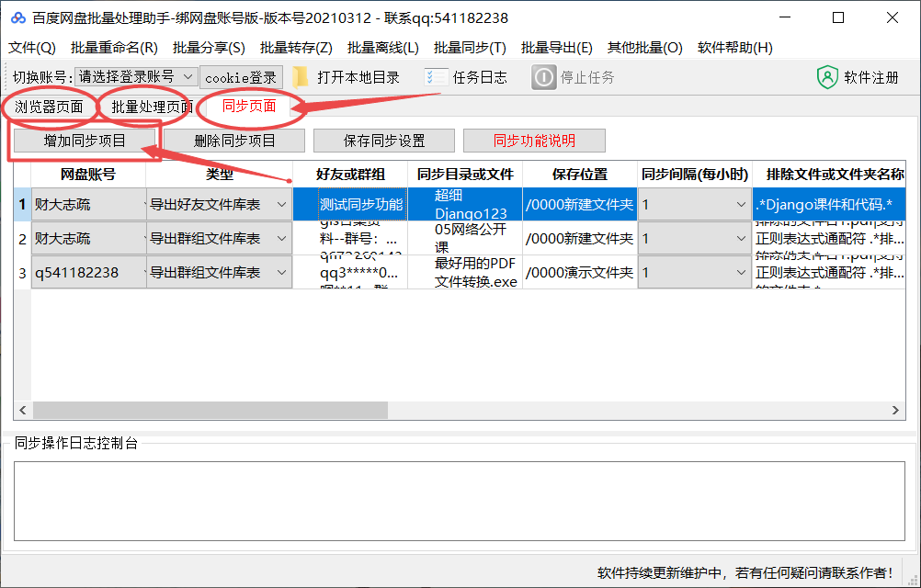
Task: Click the 保存同步设置 button
Action: 385,141
